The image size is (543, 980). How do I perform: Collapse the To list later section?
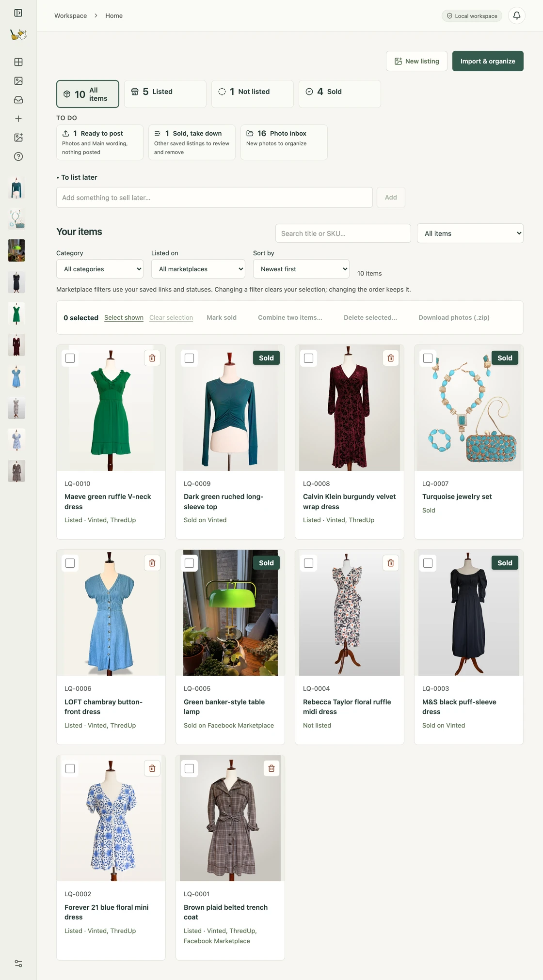77,177
